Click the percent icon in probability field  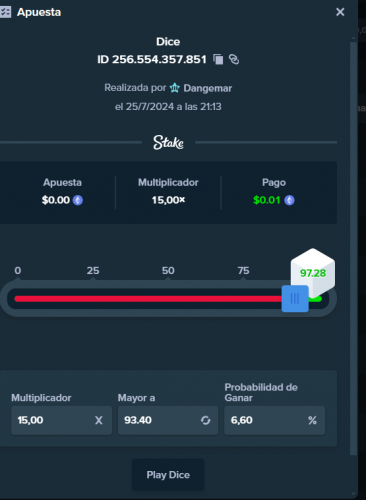click(x=312, y=420)
